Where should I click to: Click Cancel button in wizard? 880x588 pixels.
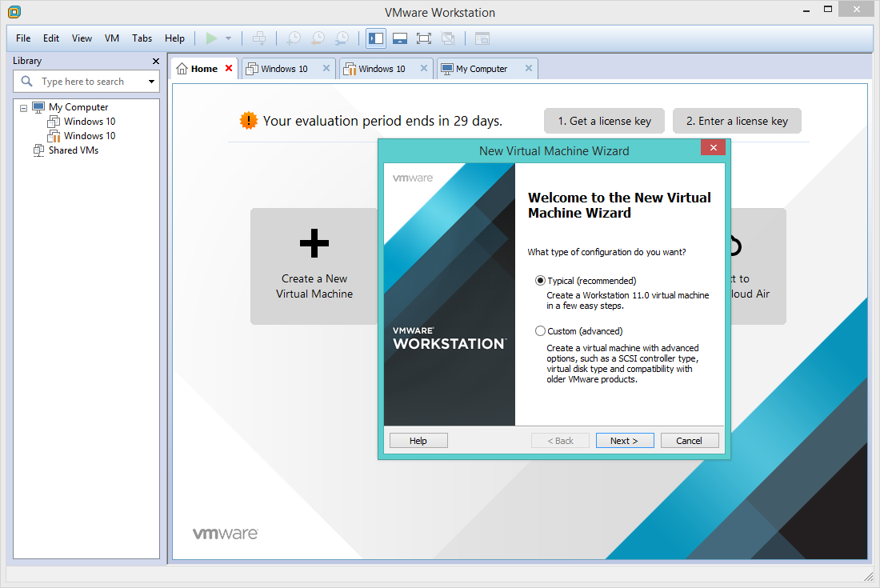(689, 441)
